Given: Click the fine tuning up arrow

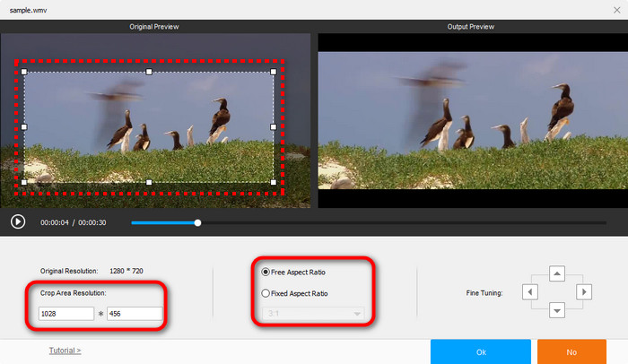Looking at the screenshot, I should [x=557, y=274].
